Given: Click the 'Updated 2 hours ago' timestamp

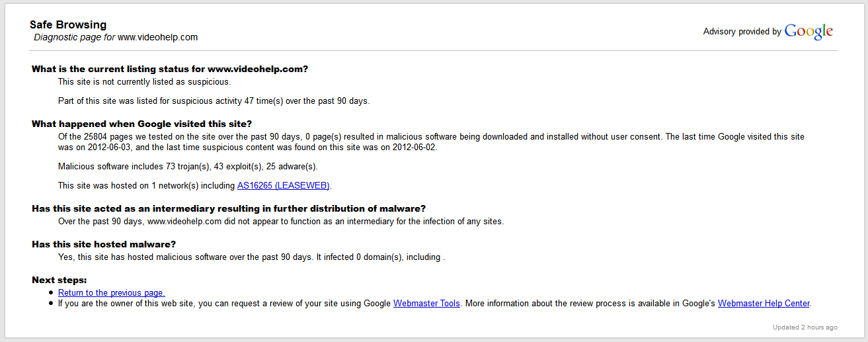Looking at the screenshot, I should coord(805,327).
